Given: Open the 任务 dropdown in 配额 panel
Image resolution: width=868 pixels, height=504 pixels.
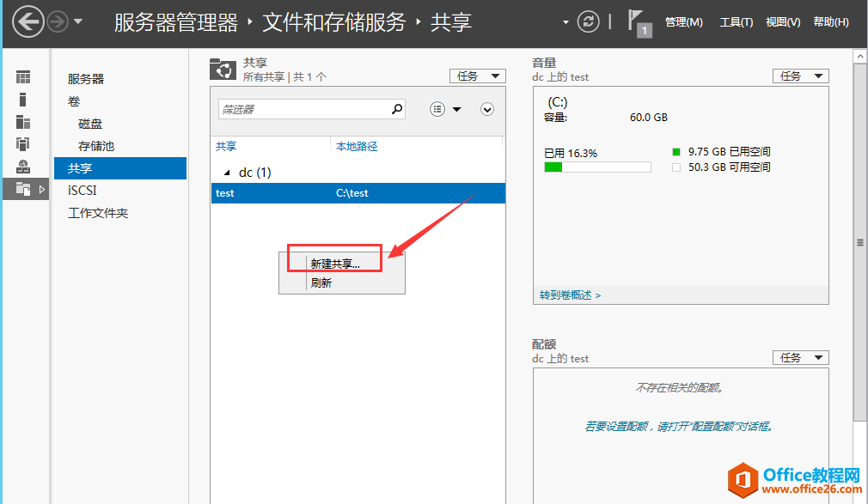Looking at the screenshot, I should 800,358.
